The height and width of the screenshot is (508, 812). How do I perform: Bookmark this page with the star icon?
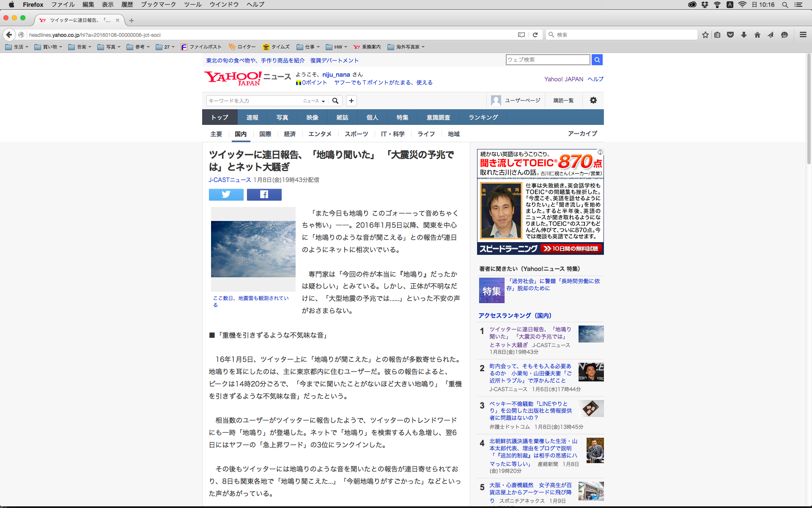pyautogui.click(x=705, y=35)
